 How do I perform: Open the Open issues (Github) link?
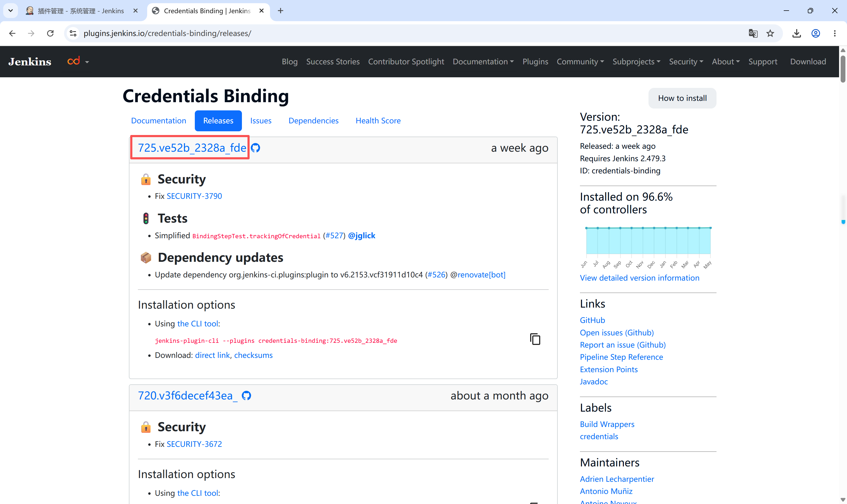[x=617, y=332]
